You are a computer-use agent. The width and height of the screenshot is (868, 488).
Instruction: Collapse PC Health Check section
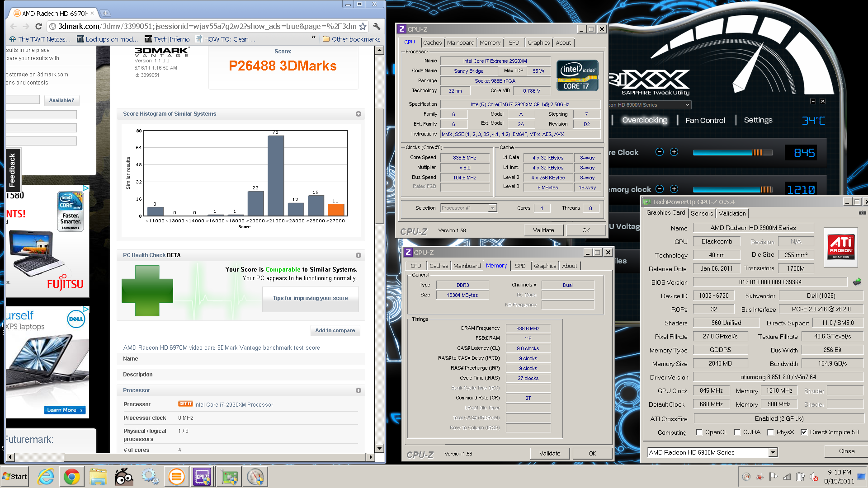click(x=359, y=255)
